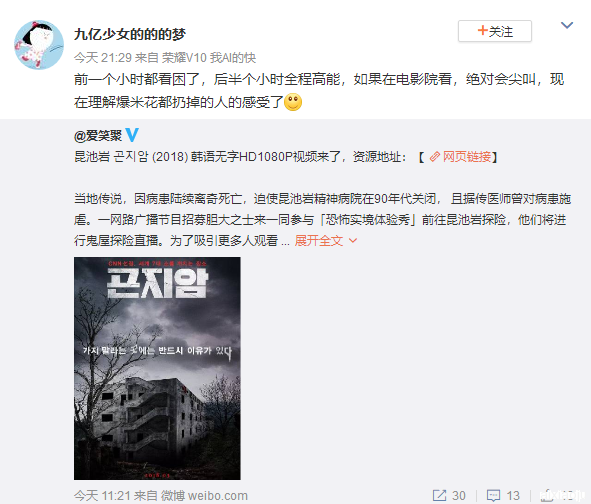Image resolution: width=591 pixels, height=504 pixels.
Task: Open the 곤지암 movie poster thumbnail
Action: 157,368
